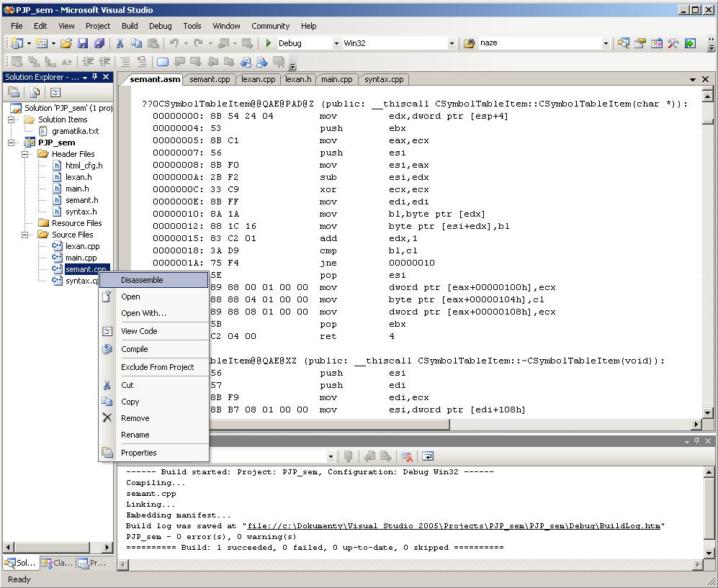
Task: Click the Copy toolbar icon
Action: (x=136, y=43)
